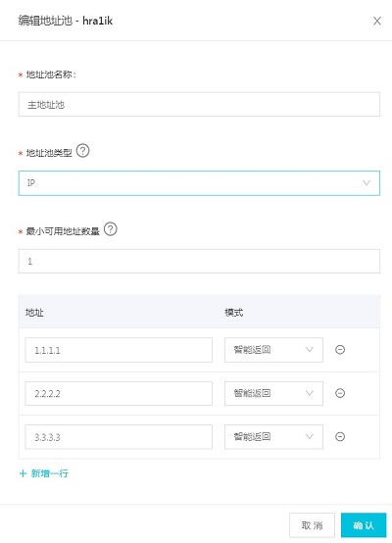Open the IP address pool type dropdown
This screenshot has width=392, height=543.
coord(199,183)
